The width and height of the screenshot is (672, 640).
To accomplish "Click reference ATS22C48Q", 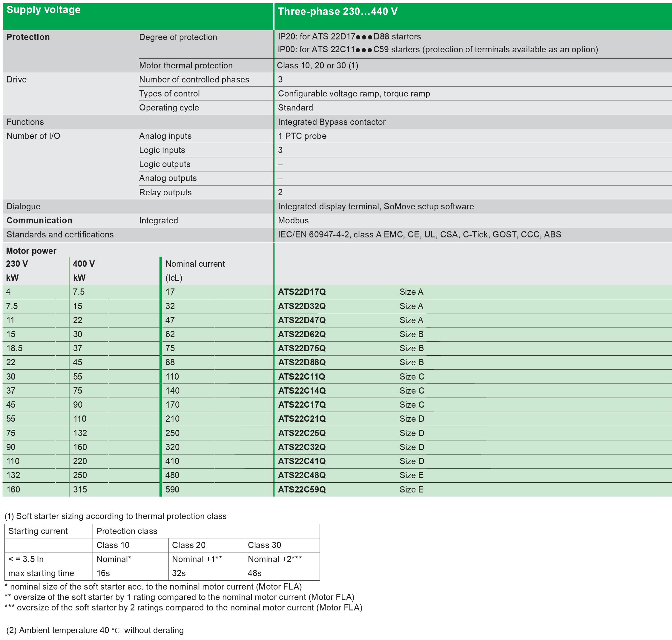I will pos(302,475).
